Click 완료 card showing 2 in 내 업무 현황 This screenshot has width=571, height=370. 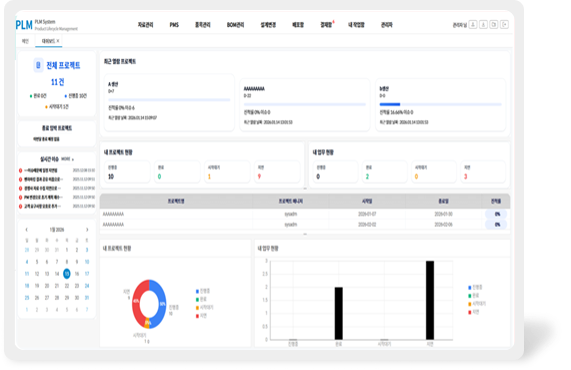(385, 172)
